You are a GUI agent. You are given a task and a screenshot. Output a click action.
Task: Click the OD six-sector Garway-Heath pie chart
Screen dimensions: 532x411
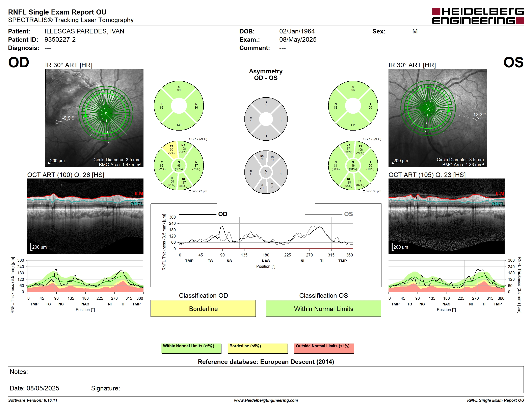179,166
